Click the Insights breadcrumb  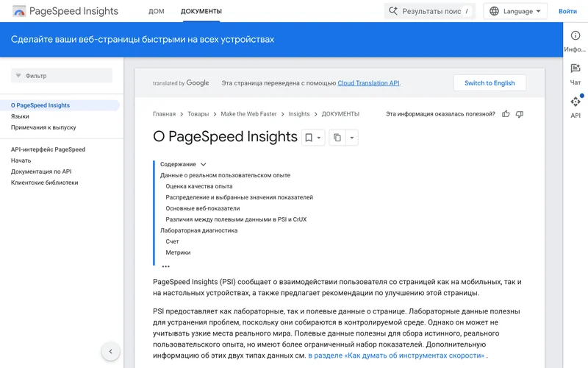pos(299,114)
